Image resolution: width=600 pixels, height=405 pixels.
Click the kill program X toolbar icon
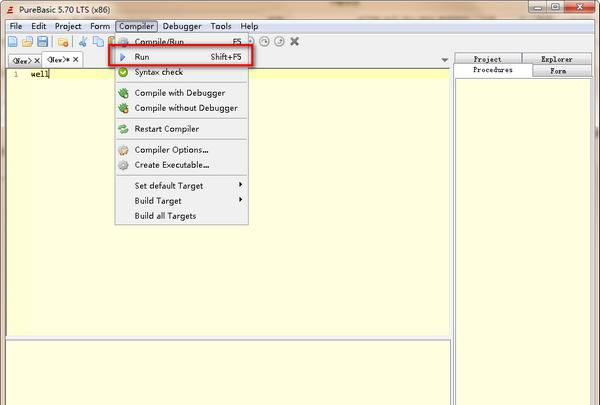[294, 41]
